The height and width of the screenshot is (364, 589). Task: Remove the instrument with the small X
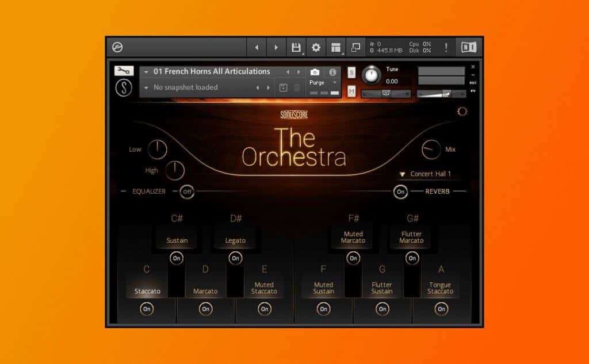pos(473,67)
